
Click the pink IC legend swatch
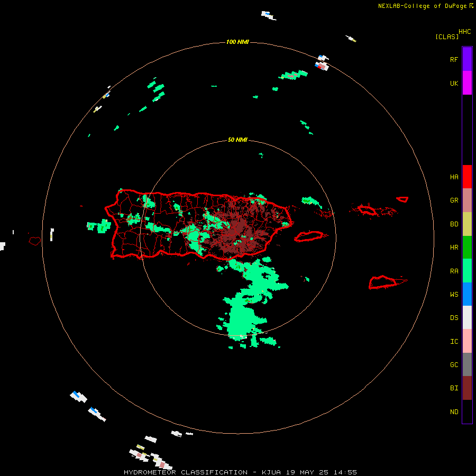(467, 341)
